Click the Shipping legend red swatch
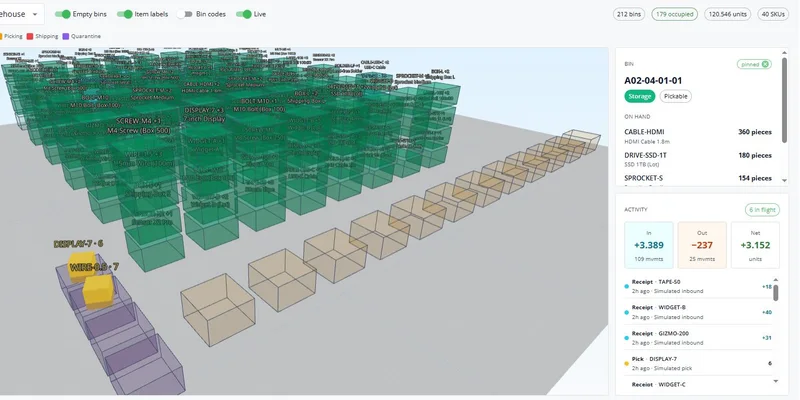The height and width of the screenshot is (400, 800). 30,36
